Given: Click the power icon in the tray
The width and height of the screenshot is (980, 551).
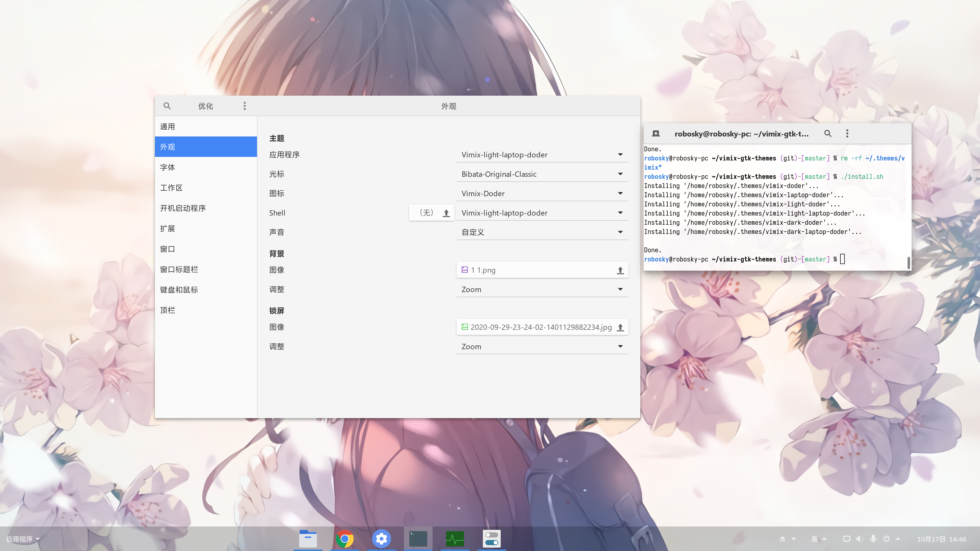Looking at the screenshot, I should [x=886, y=539].
